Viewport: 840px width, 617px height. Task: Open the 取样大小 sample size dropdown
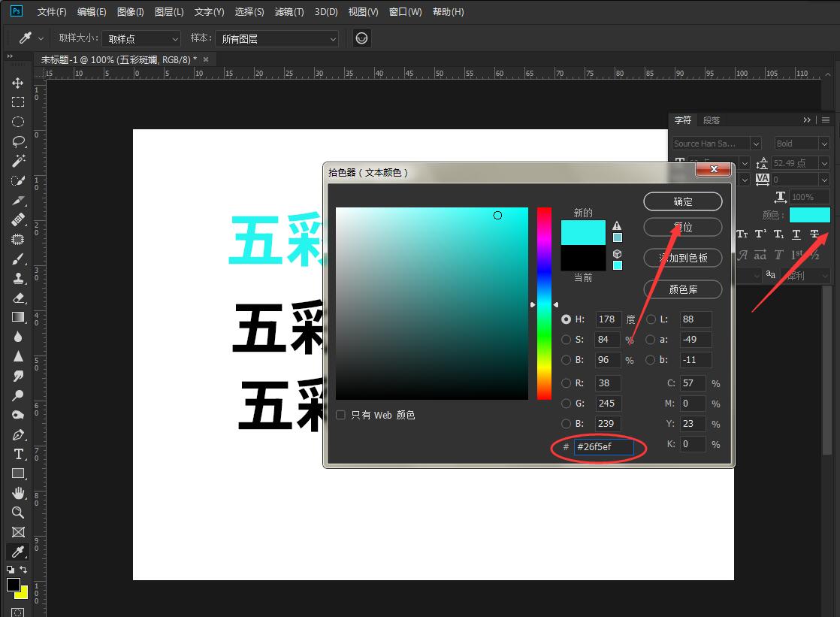[141, 38]
